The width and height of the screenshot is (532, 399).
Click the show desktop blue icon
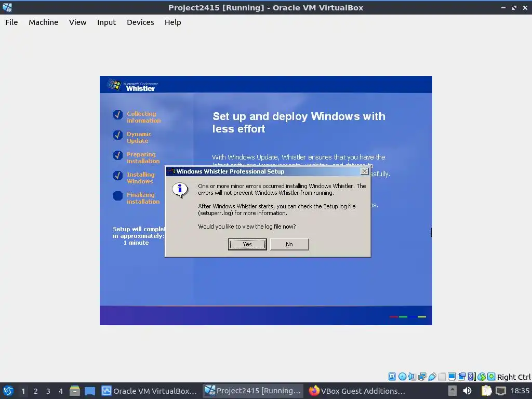click(x=90, y=391)
